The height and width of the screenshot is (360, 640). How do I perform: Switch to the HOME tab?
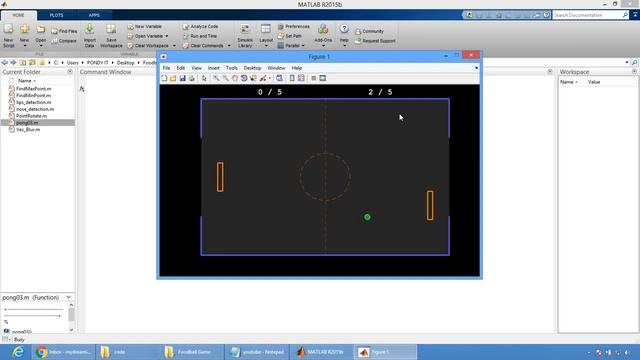[x=18, y=15]
